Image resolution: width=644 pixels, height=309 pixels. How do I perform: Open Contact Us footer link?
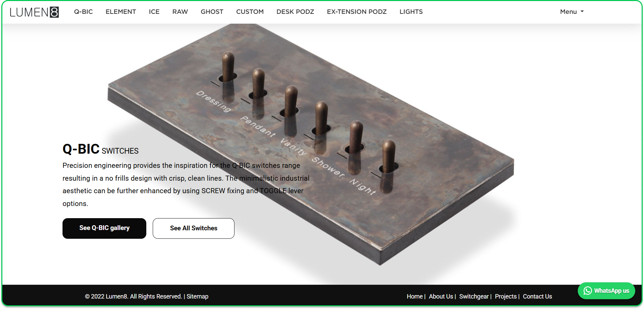(537, 297)
